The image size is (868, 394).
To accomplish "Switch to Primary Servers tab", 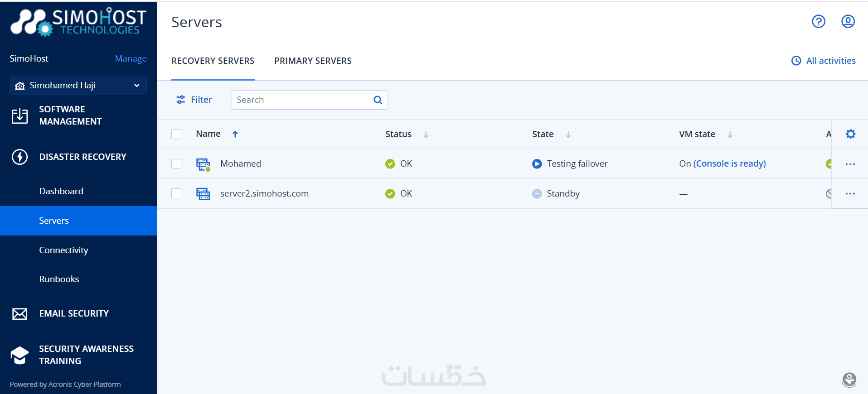I will [313, 61].
